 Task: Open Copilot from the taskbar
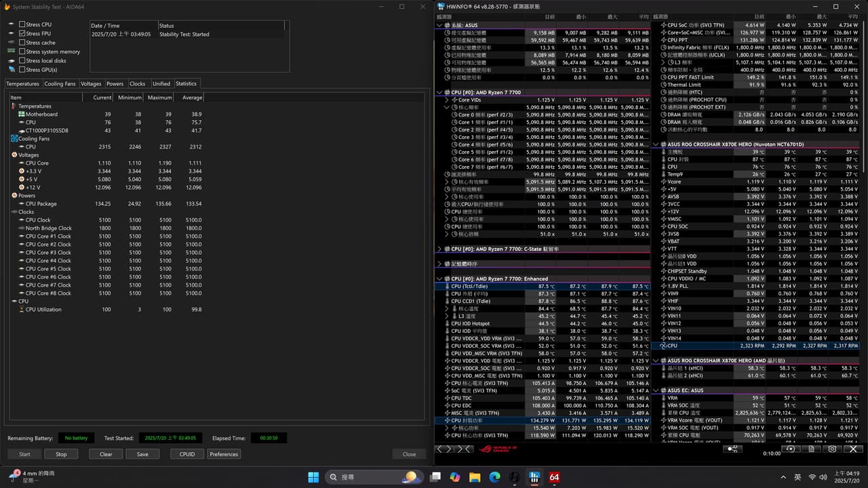pyautogui.click(x=455, y=477)
